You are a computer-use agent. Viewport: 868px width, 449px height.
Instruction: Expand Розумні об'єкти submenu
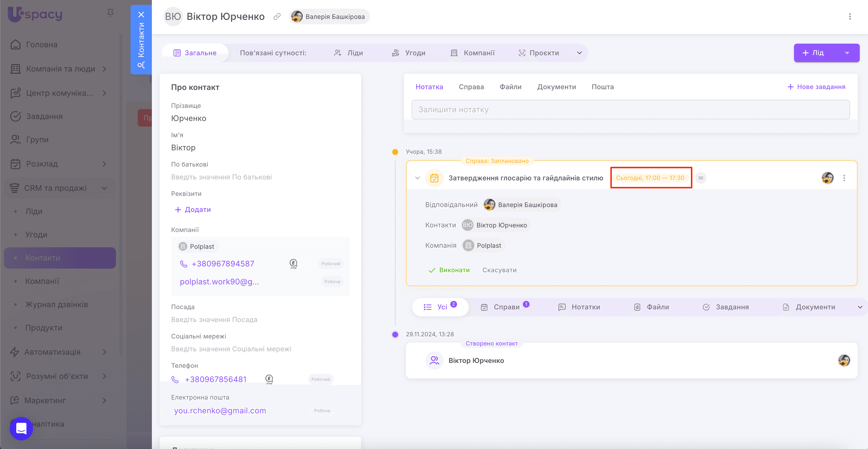tap(105, 376)
